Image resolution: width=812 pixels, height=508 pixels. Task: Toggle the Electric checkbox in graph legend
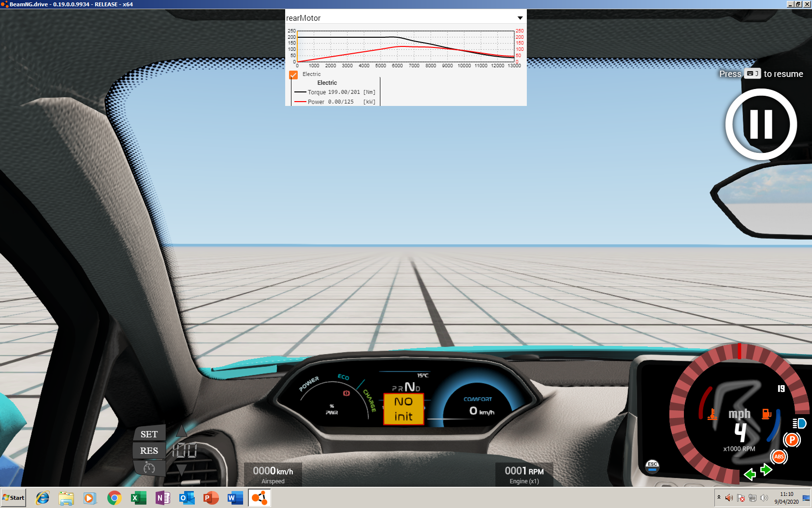[293, 75]
